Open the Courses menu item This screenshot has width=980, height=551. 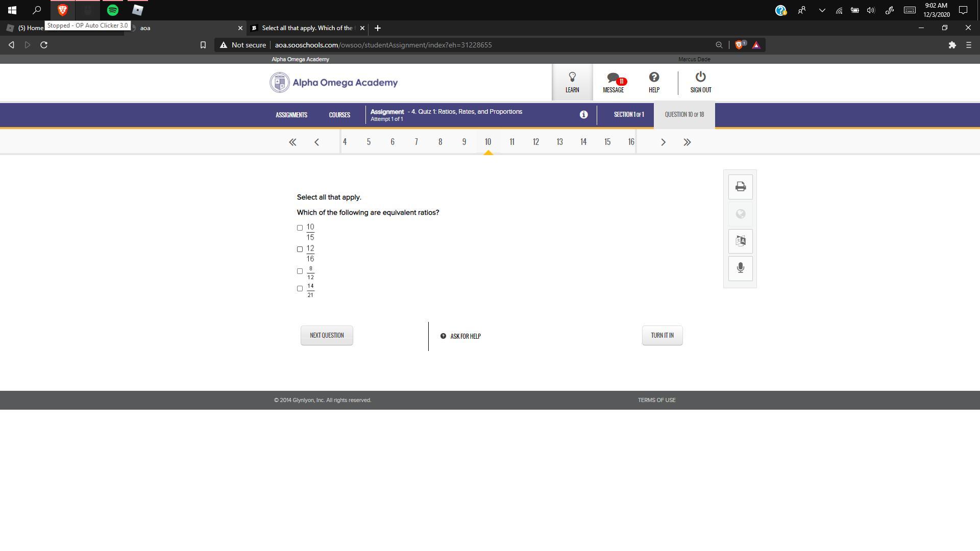339,115
